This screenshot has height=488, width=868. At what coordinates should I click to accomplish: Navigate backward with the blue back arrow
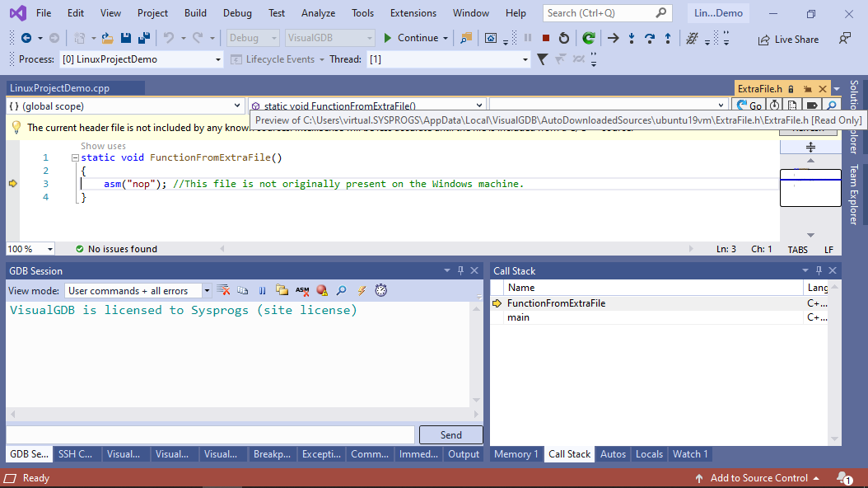tap(26, 38)
